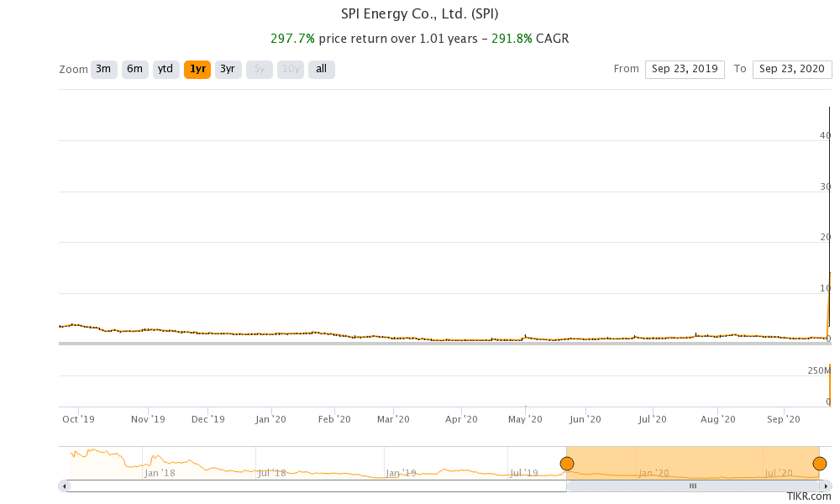Click the disabled 10y zoom button

[291, 69]
